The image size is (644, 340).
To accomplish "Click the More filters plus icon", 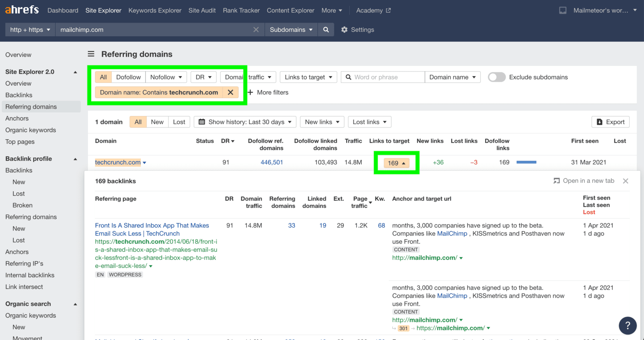I will pyautogui.click(x=251, y=92).
